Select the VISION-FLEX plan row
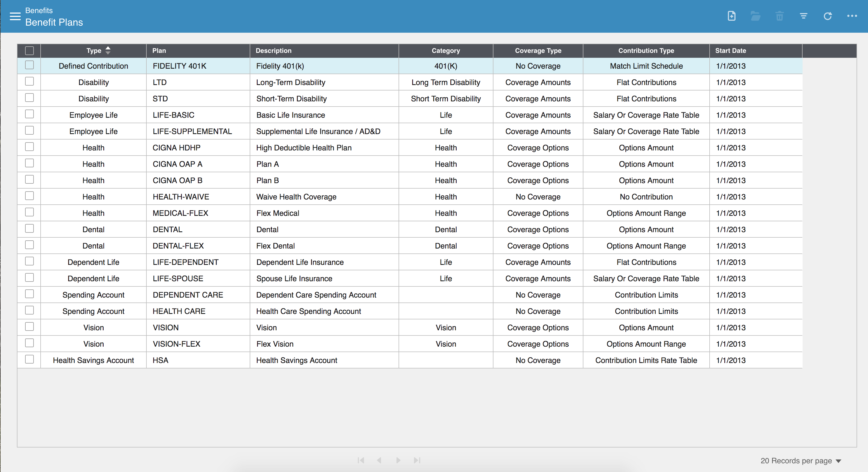Viewport: 868px width, 472px height. tap(176, 344)
